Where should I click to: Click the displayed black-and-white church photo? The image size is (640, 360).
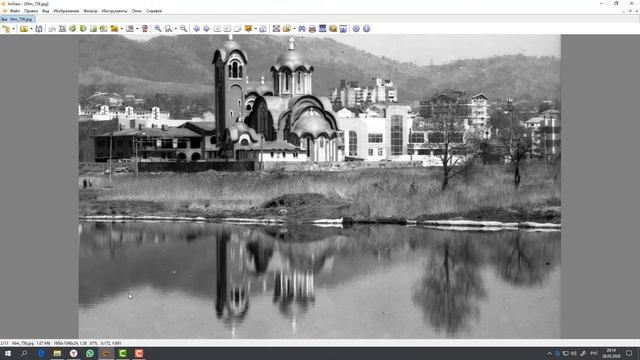(320, 186)
